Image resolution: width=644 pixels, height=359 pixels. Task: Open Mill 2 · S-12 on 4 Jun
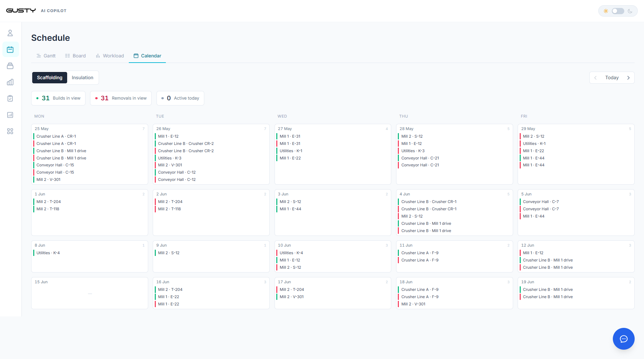[454, 216]
